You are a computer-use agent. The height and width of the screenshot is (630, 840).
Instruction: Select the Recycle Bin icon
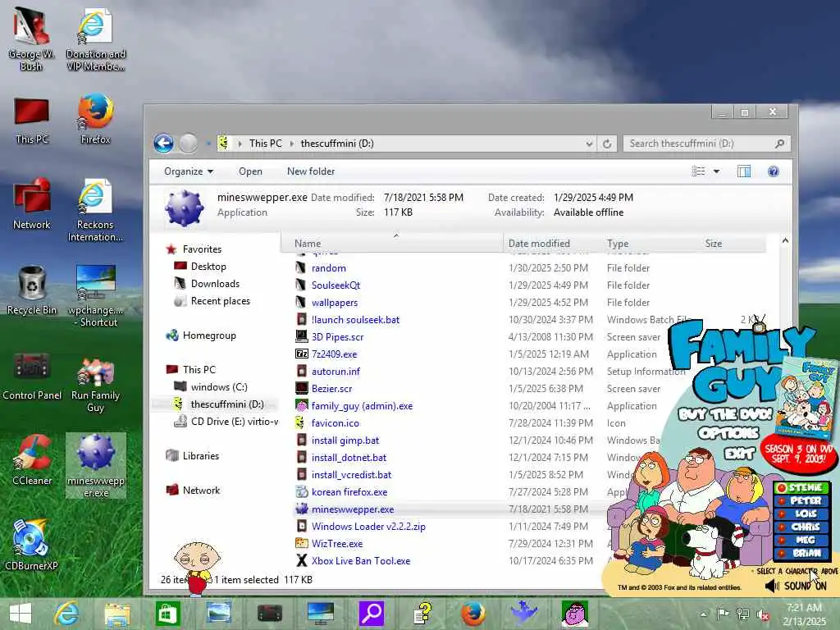pyautogui.click(x=32, y=290)
